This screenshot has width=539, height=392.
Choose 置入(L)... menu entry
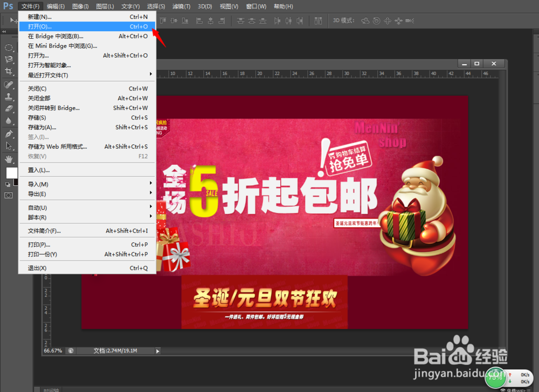coord(87,170)
